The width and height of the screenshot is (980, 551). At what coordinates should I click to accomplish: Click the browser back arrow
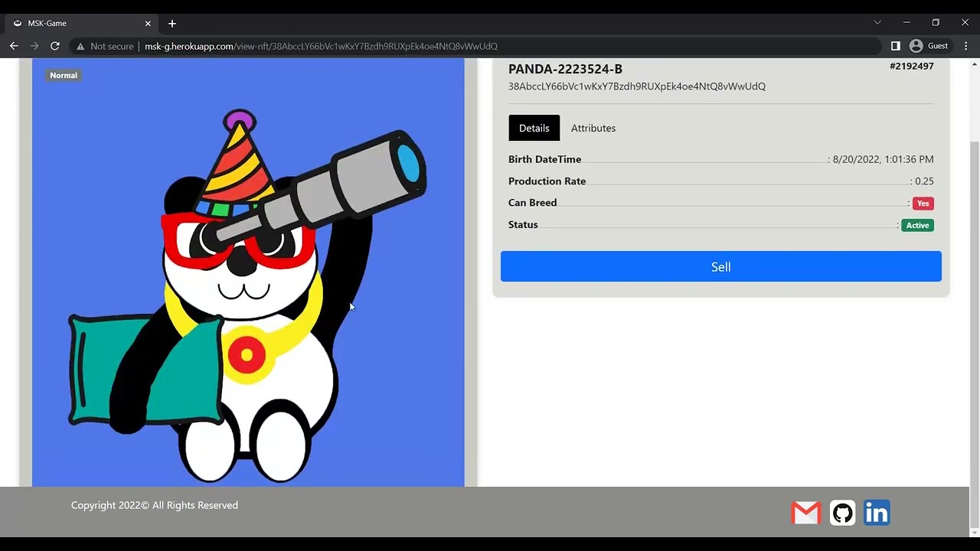coord(14,46)
